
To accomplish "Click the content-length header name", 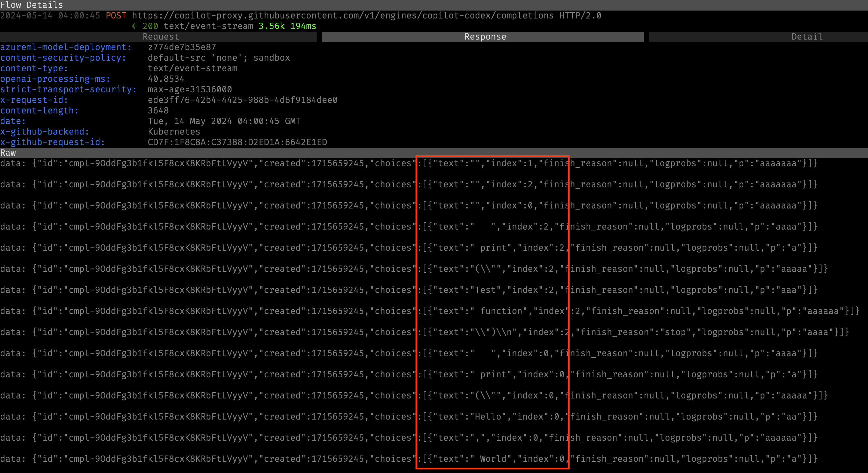I will click(40, 110).
